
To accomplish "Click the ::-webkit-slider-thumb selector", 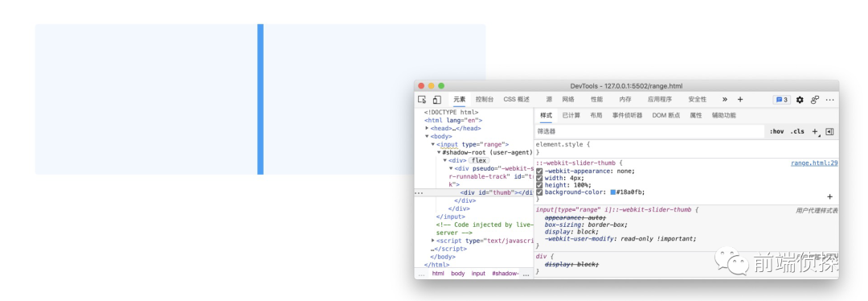I will coord(575,163).
